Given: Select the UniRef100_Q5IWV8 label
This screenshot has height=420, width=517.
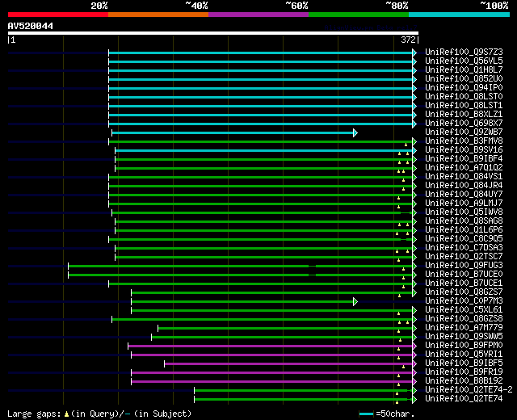Looking at the screenshot, I should point(464,212).
